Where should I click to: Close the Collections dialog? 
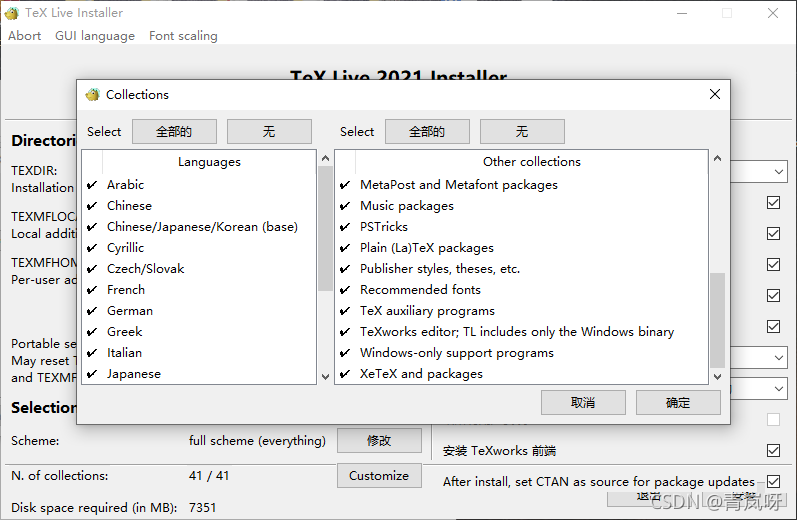715,94
